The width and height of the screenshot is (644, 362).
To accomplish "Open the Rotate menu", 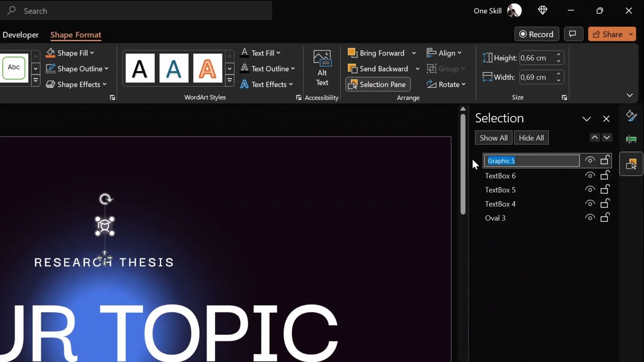I will pos(446,84).
